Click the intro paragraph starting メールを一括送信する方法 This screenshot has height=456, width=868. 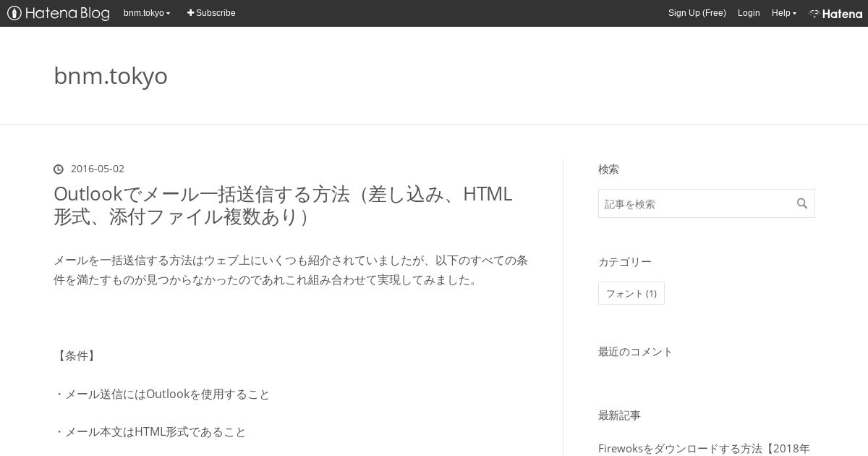tap(291, 270)
